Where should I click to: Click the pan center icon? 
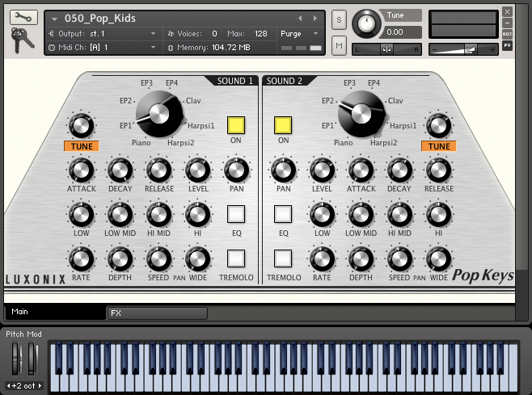tap(386, 50)
